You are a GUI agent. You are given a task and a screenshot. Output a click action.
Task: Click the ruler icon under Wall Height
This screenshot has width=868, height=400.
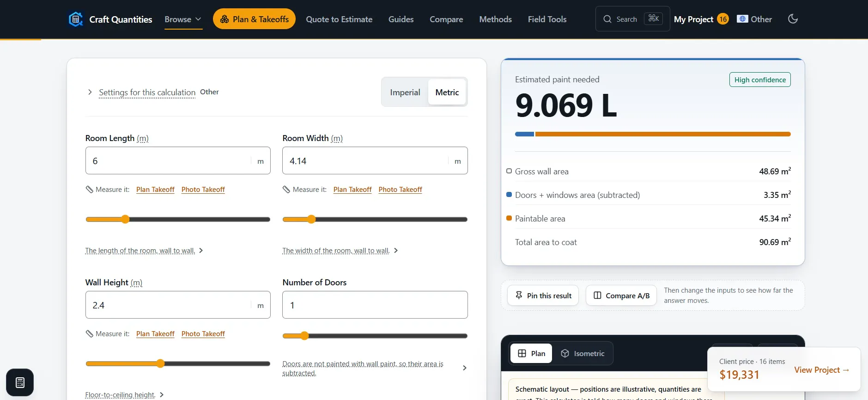pyautogui.click(x=90, y=334)
